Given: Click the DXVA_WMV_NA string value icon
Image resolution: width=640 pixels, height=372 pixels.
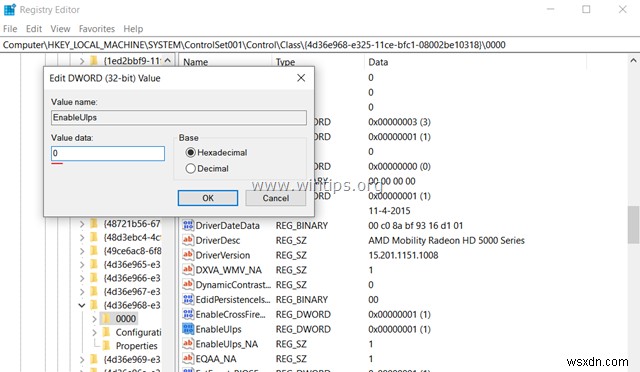Looking at the screenshot, I should tap(188, 270).
